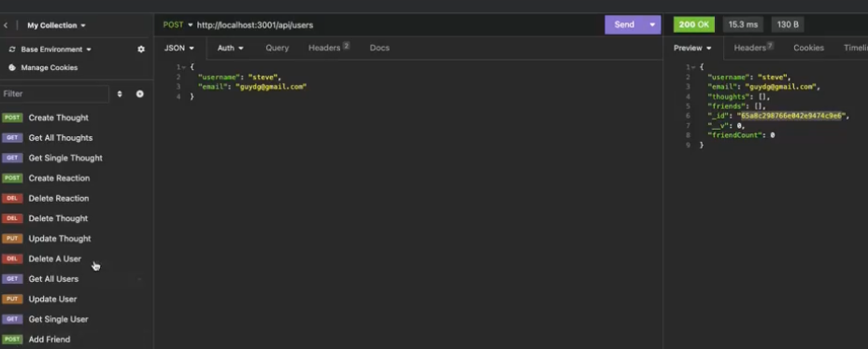Click the add new request plus icon

click(140, 94)
